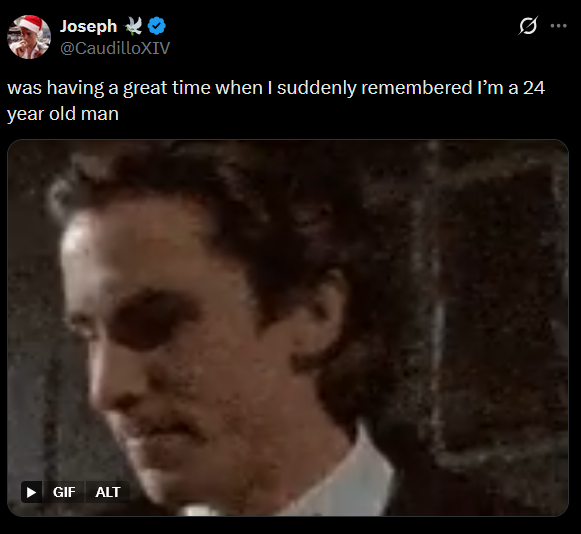
Task: Click the GIF label badge
Action: [x=64, y=492]
